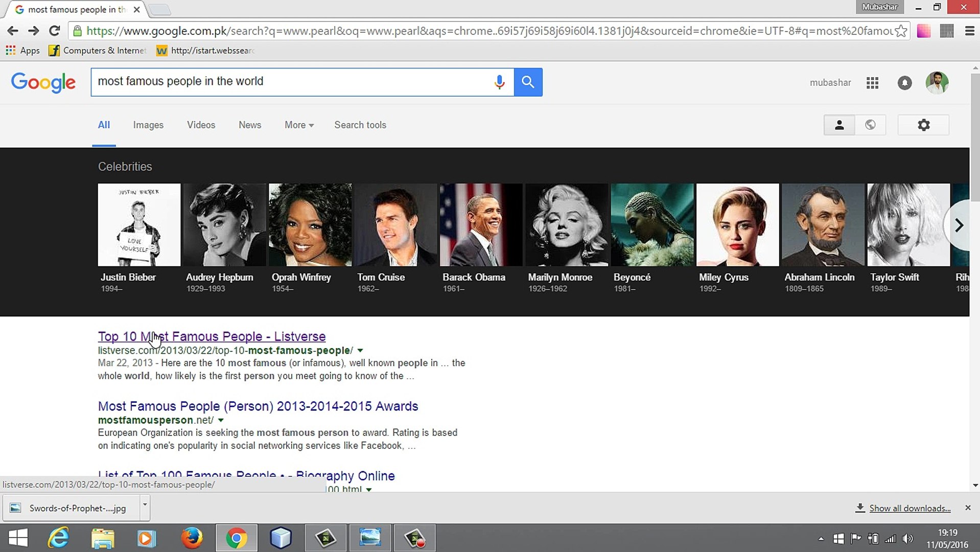Select the Beyoncé thumbnail

click(x=652, y=225)
